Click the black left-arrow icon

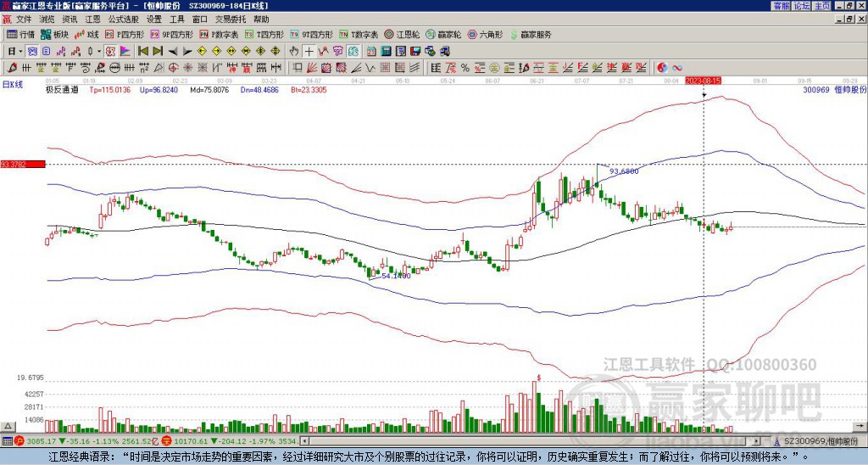(173, 51)
